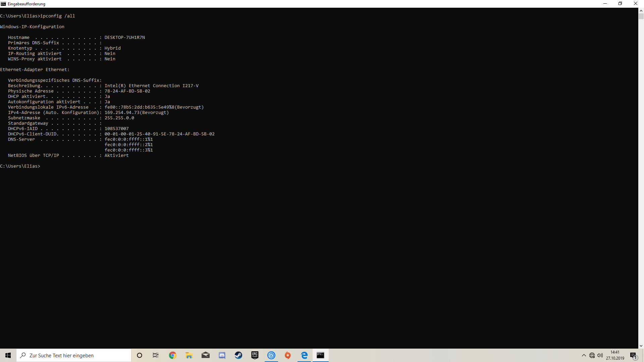Open the disconnected network status icon
This screenshot has width=644, height=362.
tap(592, 355)
